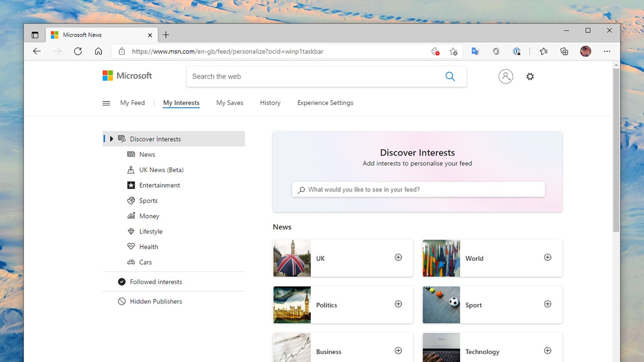Screen dimensions: 644x362
Task: Open the Hidden Publishers section
Action: (x=156, y=301)
